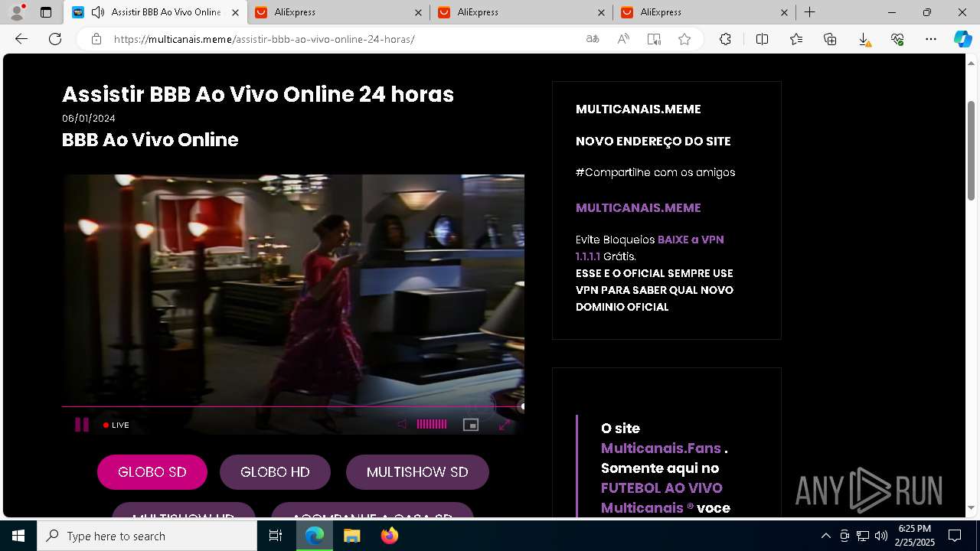The width and height of the screenshot is (980, 551).
Task: Enter fullscreen video mode
Action: coord(505,425)
